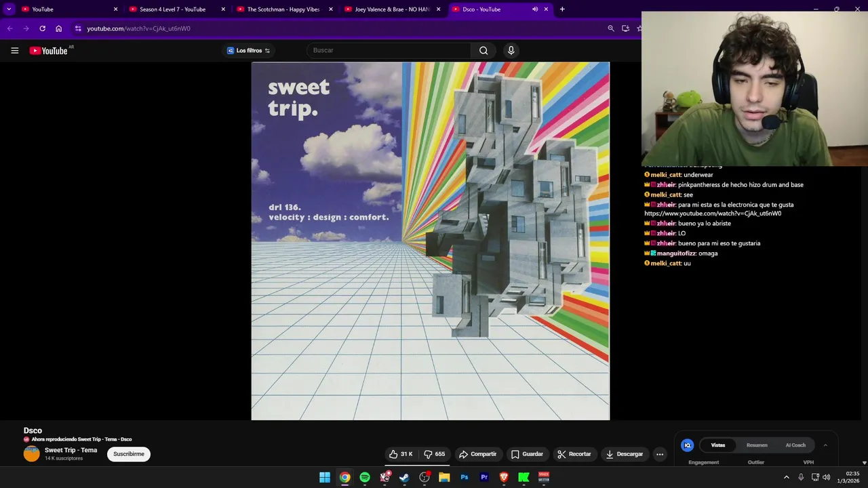868x488 pixels.
Task: Switch to Season 4 Level 7 tab
Action: [177, 9]
